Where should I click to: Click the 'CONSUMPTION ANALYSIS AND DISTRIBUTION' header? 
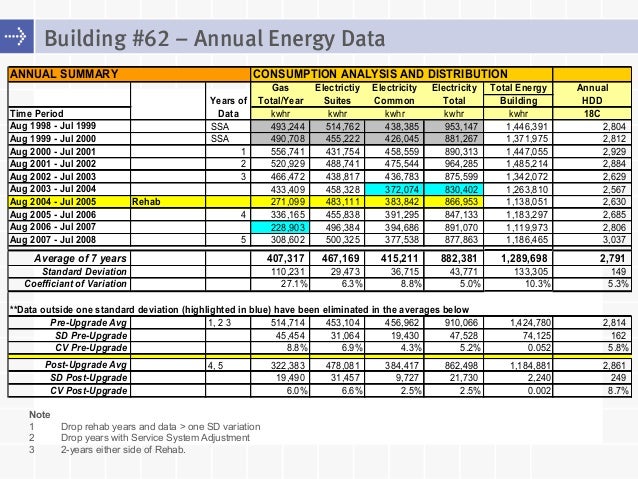click(380, 74)
